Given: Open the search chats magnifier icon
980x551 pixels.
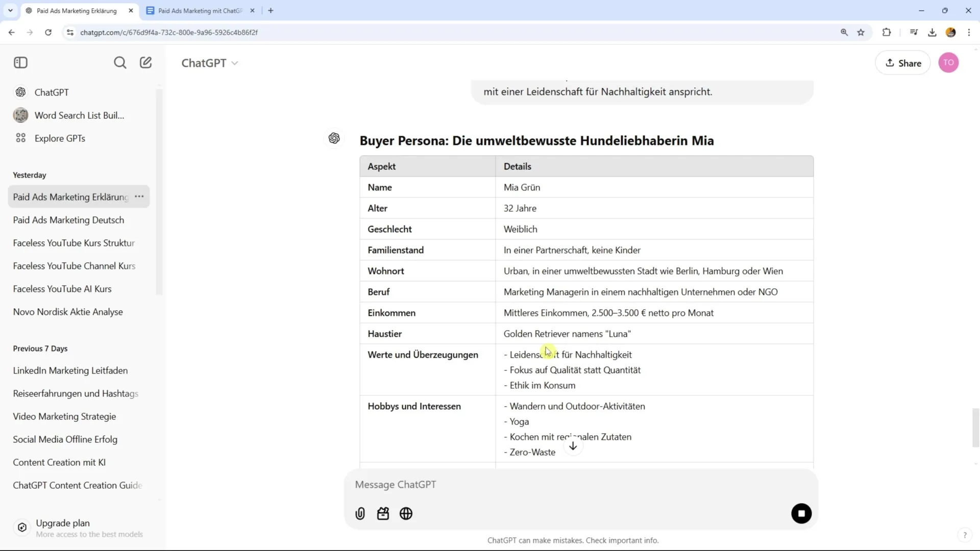Looking at the screenshot, I should tap(120, 63).
